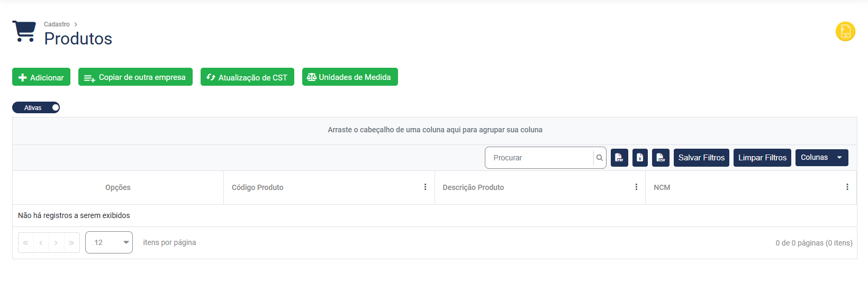This screenshot has height=281, width=868.
Task: Click the yellow document icon at top right
Action: point(845,31)
